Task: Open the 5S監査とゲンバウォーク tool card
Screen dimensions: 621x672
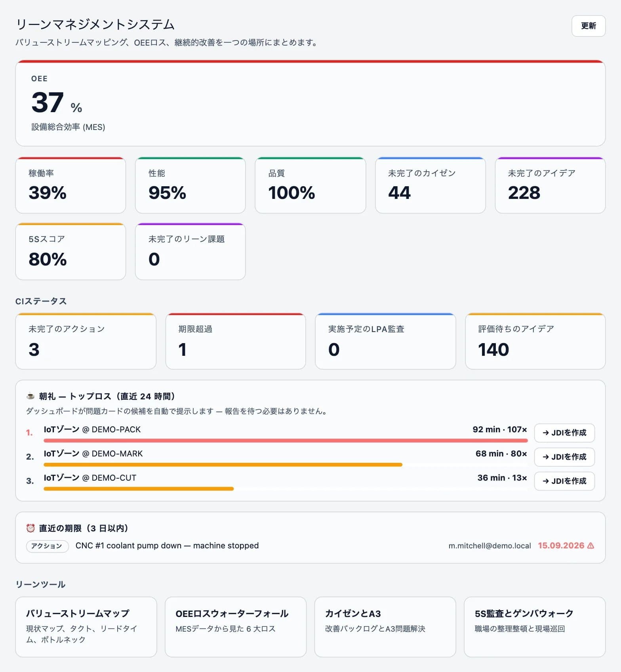Action: click(x=535, y=627)
